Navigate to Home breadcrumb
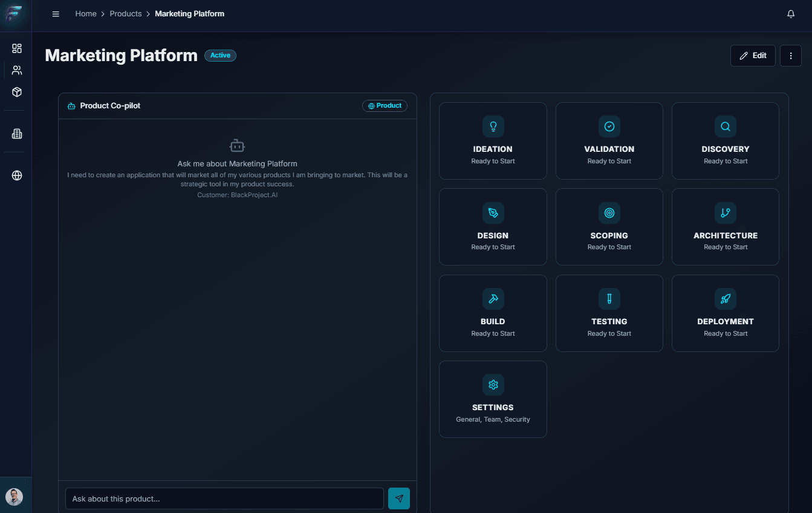812x513 pixels. [86, 14]
